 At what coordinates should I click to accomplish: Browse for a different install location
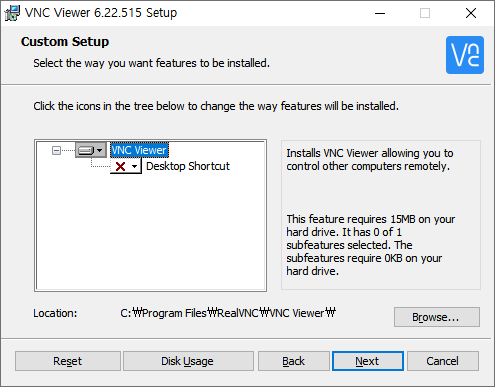click(437, 317)
